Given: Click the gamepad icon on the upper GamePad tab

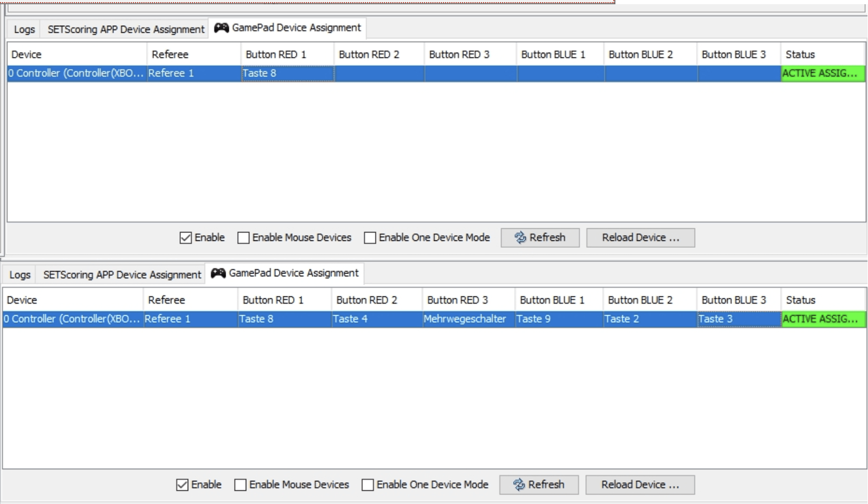Looking at the screenshot, I should [221, 28].
